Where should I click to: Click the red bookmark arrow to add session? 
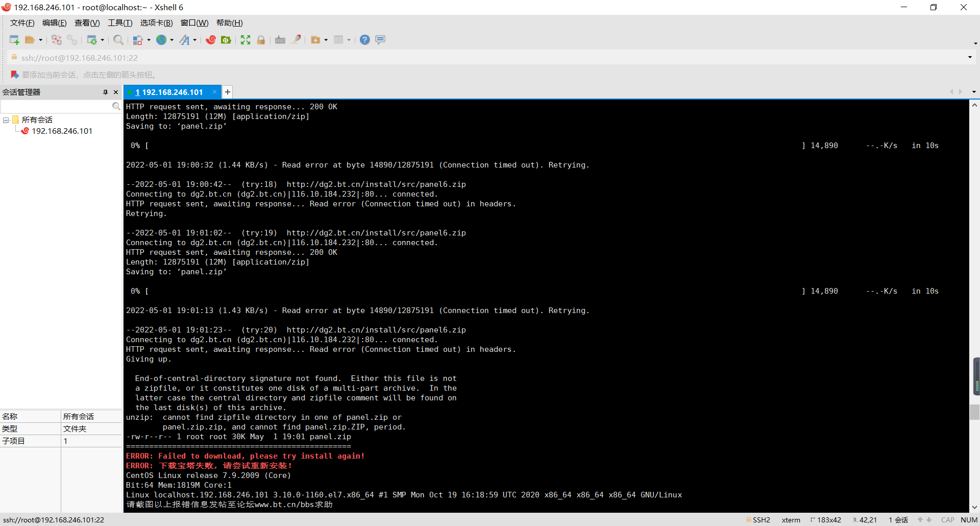pos(15,75)
